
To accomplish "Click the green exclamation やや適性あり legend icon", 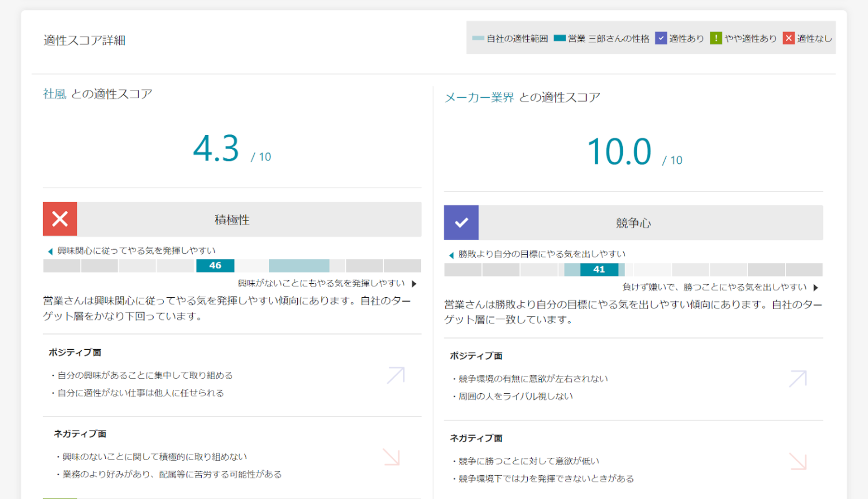I will [x=716, y=38].
